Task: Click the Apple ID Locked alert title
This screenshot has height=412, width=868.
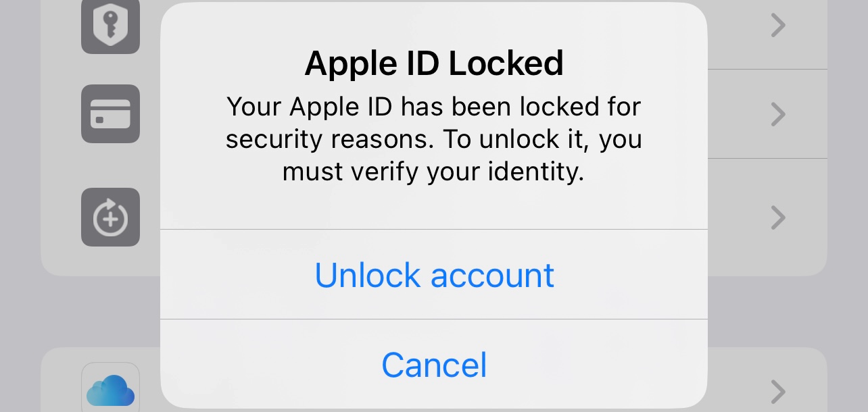Action: [434, 63]
